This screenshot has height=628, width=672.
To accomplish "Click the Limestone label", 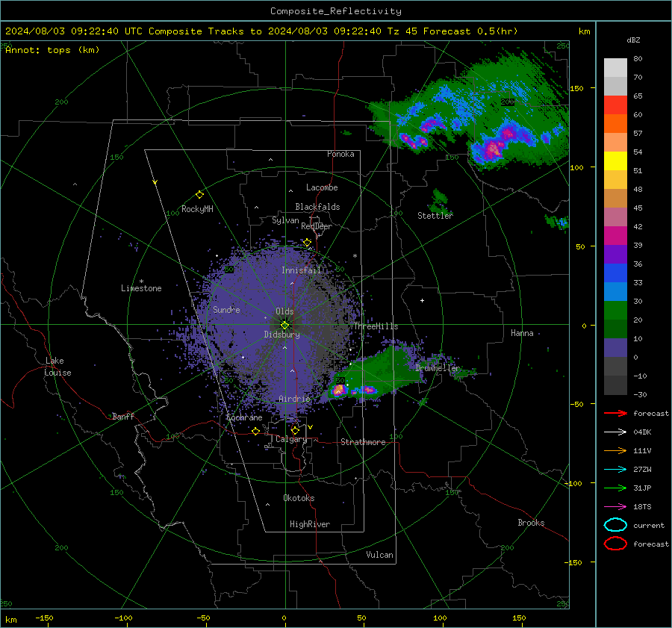I will pyautogui.click(x=141, y=288).
